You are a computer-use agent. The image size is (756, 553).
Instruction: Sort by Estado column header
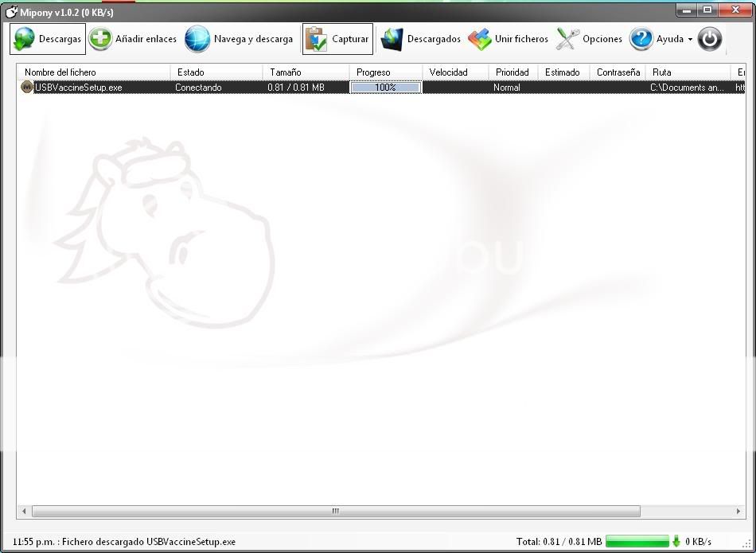coord(216,72)
